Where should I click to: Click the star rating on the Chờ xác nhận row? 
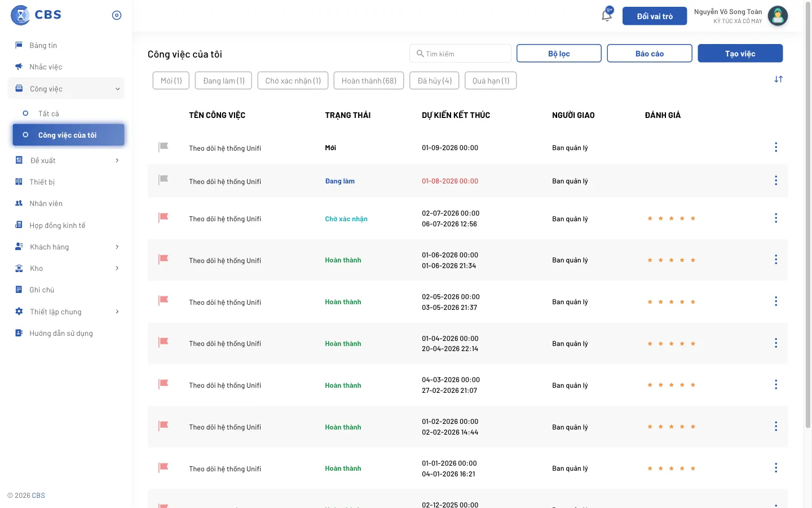(671, 218)
